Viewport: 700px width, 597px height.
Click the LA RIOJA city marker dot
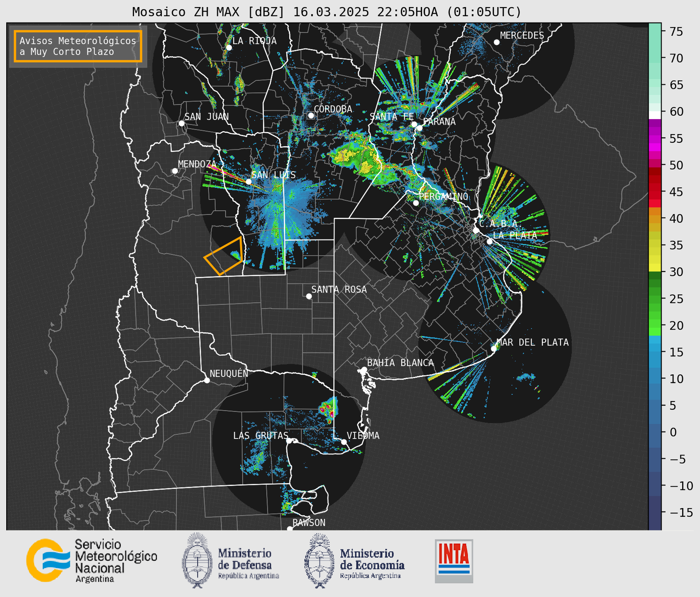229,48
